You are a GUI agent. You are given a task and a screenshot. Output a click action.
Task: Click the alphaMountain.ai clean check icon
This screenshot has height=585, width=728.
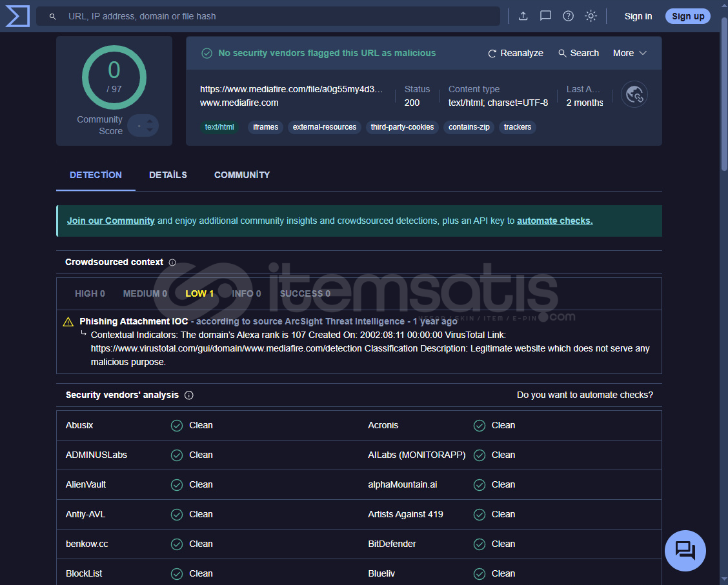[x=480, y=485]
